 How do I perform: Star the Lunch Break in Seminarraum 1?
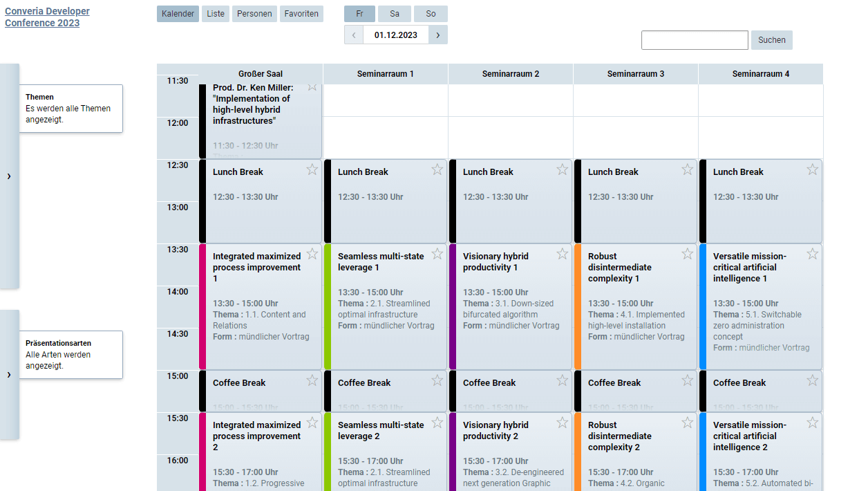click(x=437, y=169)
